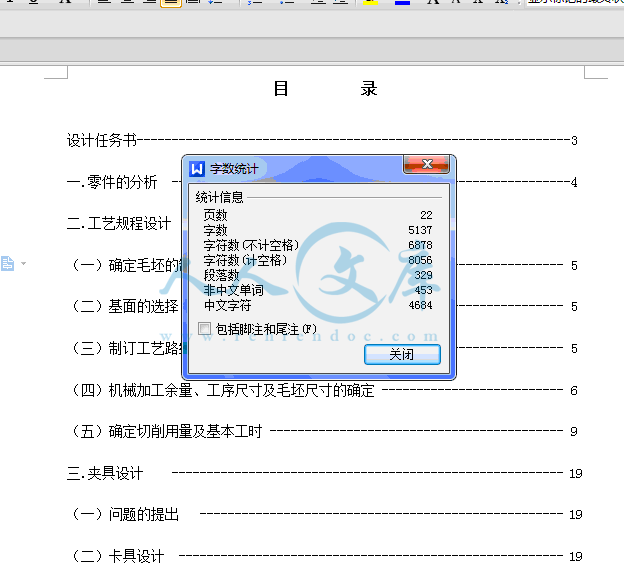This screenshot has width=624, height=586.
Task: Click the paragraph count value 329
Action: 423,275
